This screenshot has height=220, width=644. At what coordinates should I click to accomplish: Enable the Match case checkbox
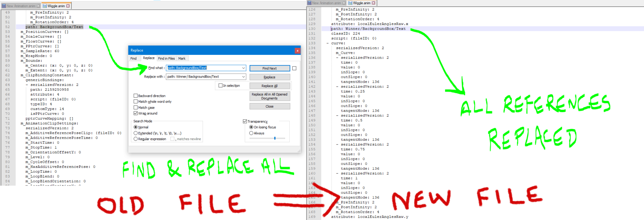pos(136,108)
